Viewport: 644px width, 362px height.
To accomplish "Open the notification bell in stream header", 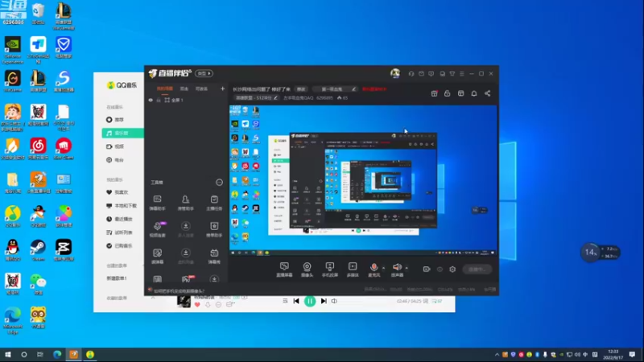I will (474, 93).
